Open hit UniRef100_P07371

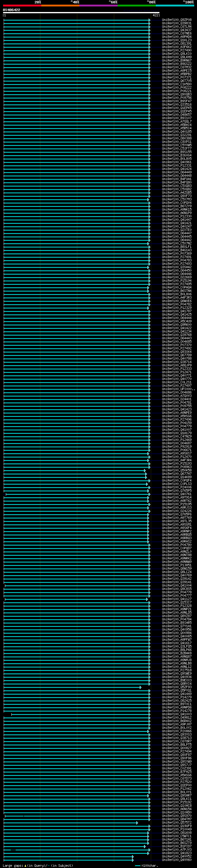[x=176, y=78]
